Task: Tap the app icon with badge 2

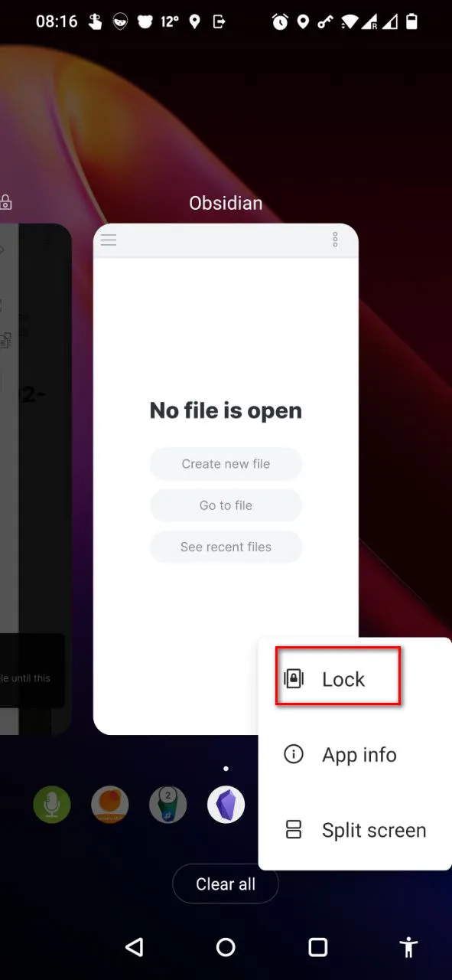Action: coord(168,805)
